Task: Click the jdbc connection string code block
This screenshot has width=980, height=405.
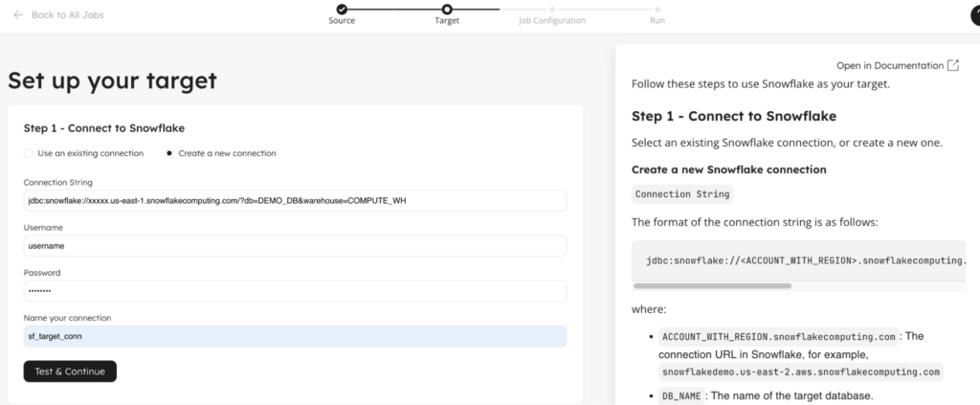Action: click(x=799, y=260)
